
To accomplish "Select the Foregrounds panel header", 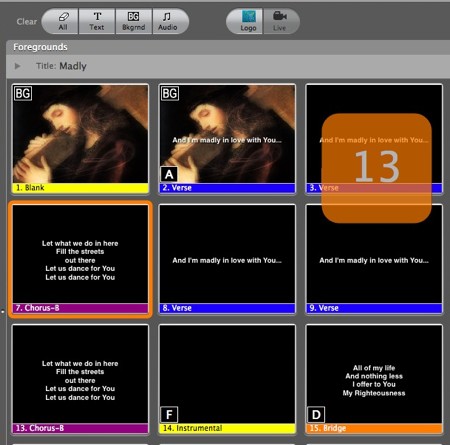I will point(228,47).
